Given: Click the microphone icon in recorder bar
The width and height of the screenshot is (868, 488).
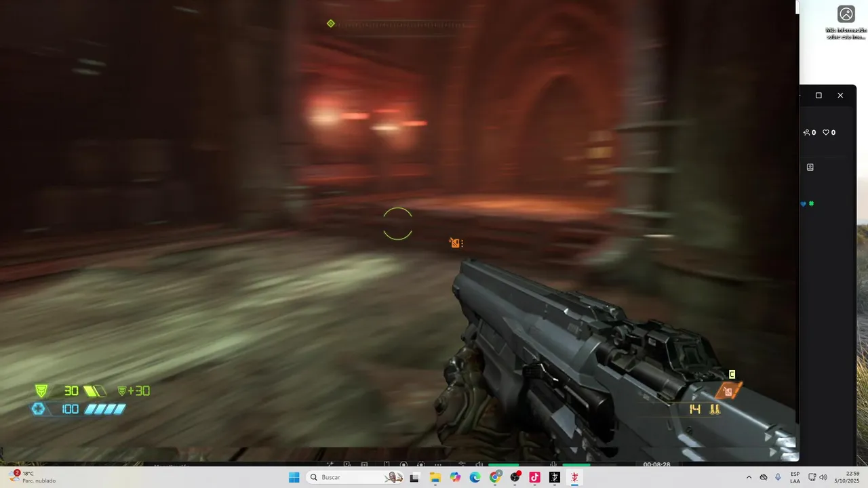Looking at the screenshot, I should 553,465.
